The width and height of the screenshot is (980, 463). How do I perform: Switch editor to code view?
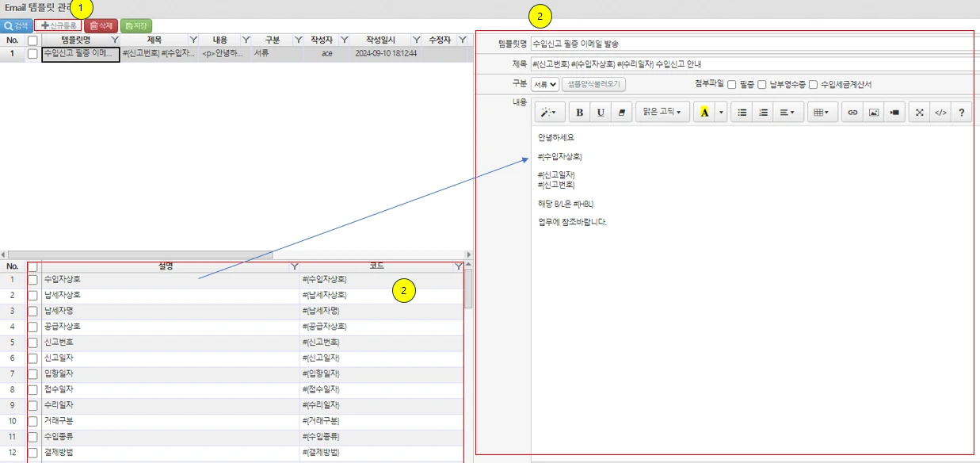point(940,113)
